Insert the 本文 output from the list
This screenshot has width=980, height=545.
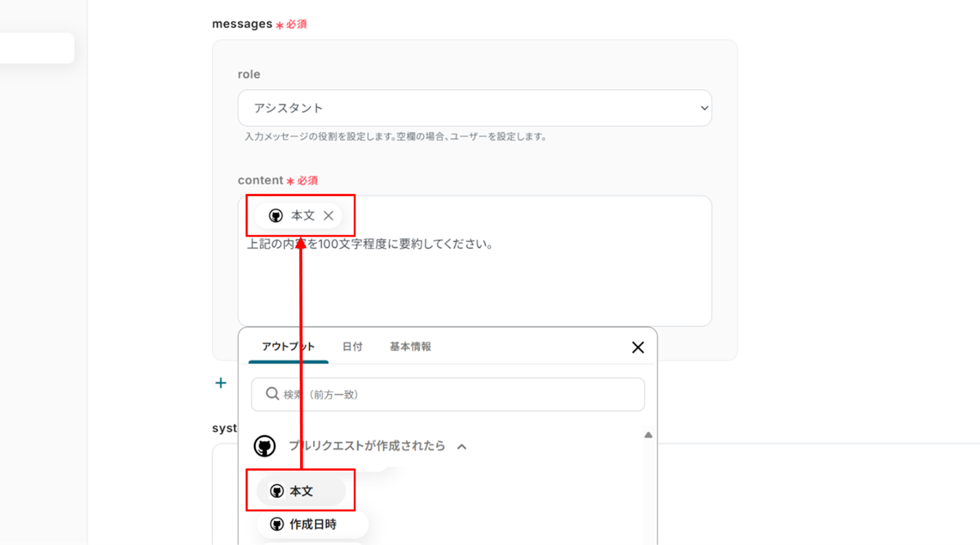coord(301,491)
